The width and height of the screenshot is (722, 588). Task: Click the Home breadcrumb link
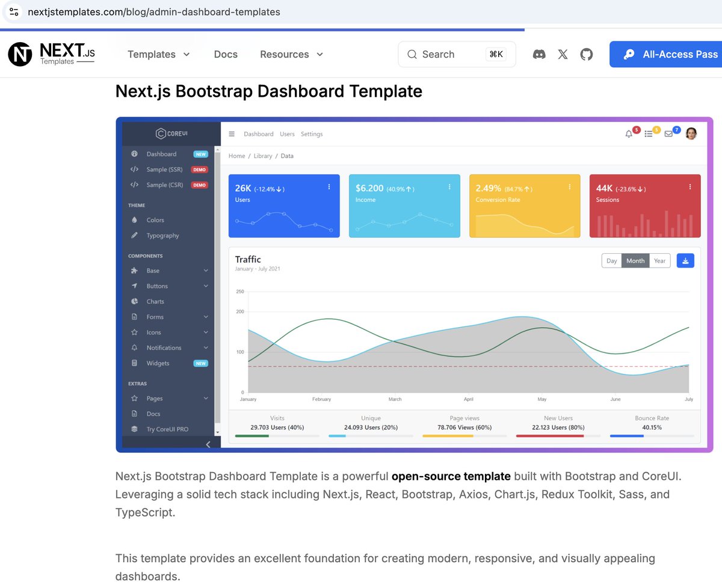click(x=236, y=156)
